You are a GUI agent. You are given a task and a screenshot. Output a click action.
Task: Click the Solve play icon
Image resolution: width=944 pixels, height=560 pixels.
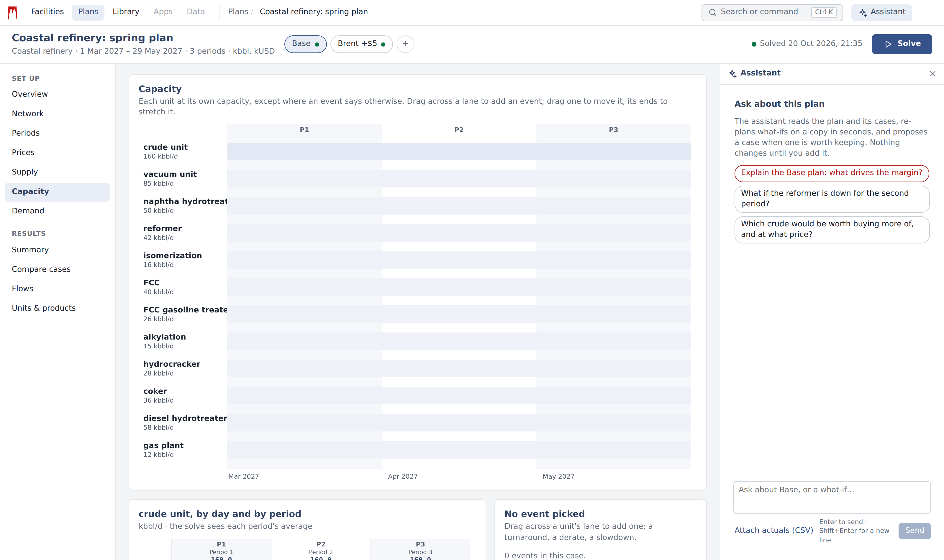click(888, 44)
